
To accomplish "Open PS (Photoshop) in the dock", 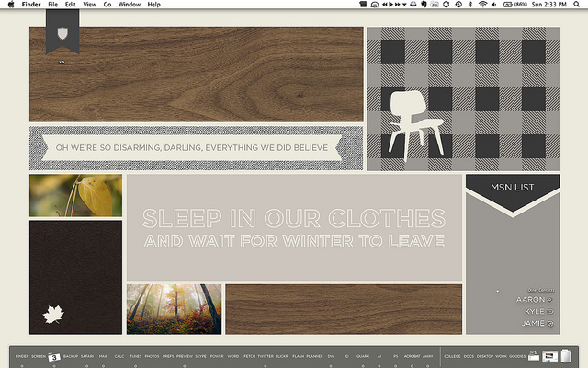I will (x=396, y=356).
